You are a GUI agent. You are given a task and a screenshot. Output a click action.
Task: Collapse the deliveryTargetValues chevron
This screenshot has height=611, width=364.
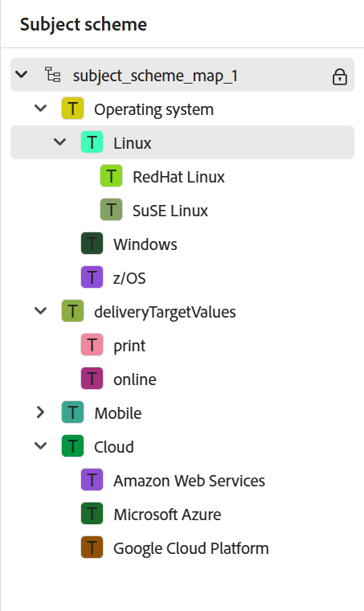coord(40,310)
